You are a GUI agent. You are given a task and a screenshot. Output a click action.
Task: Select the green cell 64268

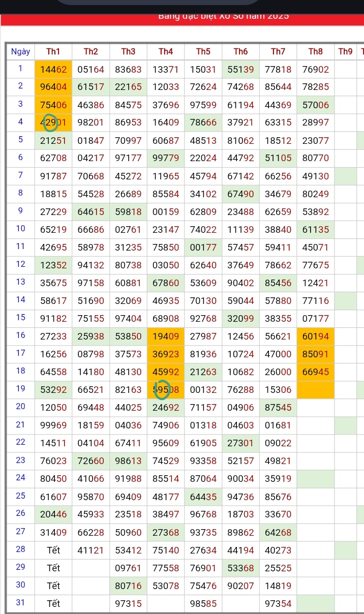coord(278,532)
